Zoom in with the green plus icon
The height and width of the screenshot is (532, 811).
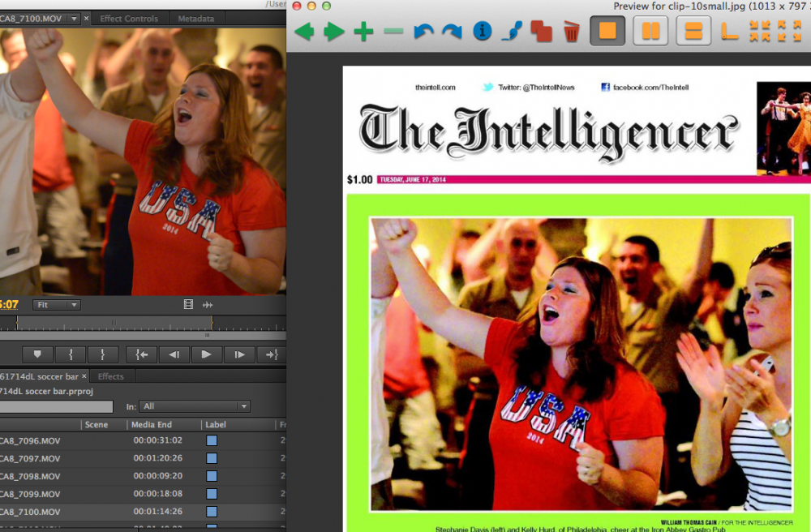[x=363, y=32]
